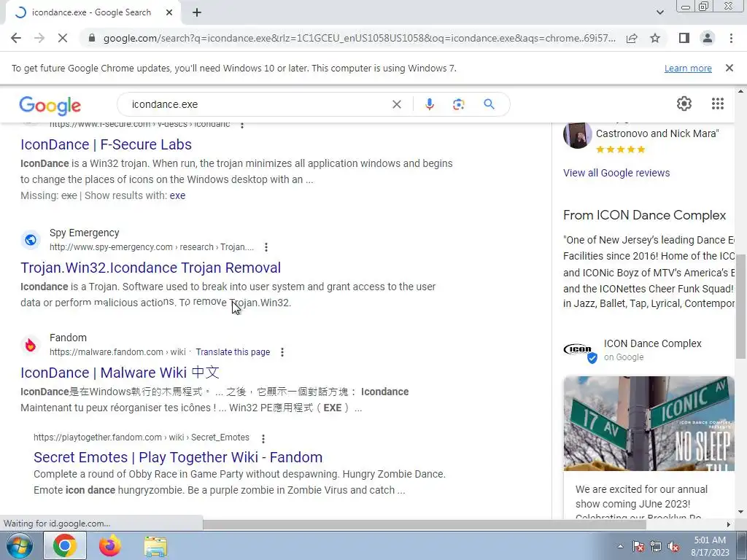This screenshot has width=747, height=560.
Task: Submit search with the magnifier icon
Action: 489,104
